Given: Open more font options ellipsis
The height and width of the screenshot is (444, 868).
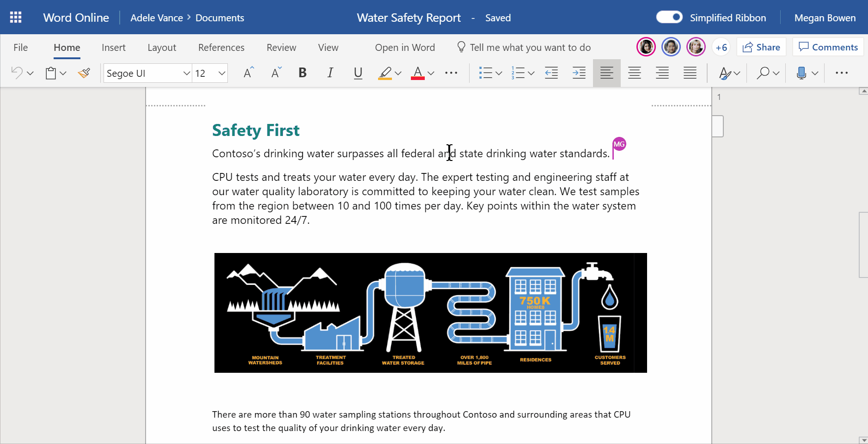Looking at the screenshot, I should coord(451,73).
